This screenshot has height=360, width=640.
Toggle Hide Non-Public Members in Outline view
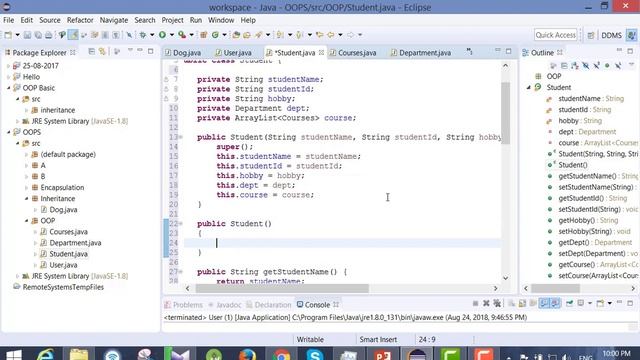point(607,66)
